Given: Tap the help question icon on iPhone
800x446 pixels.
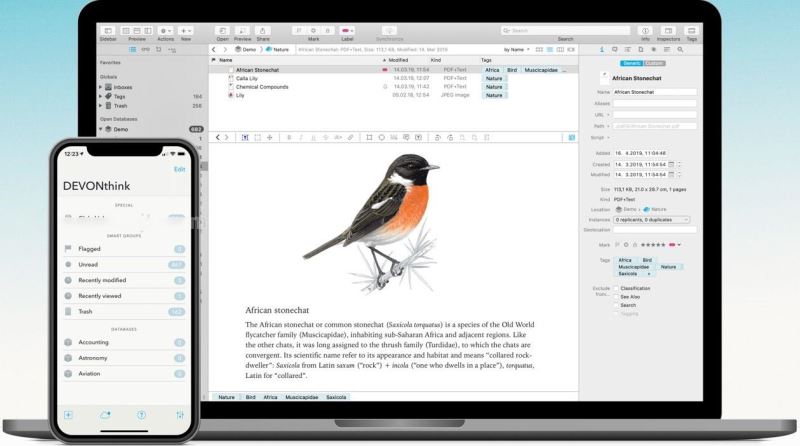Looking at the screenshot, I should pos(141,415).
